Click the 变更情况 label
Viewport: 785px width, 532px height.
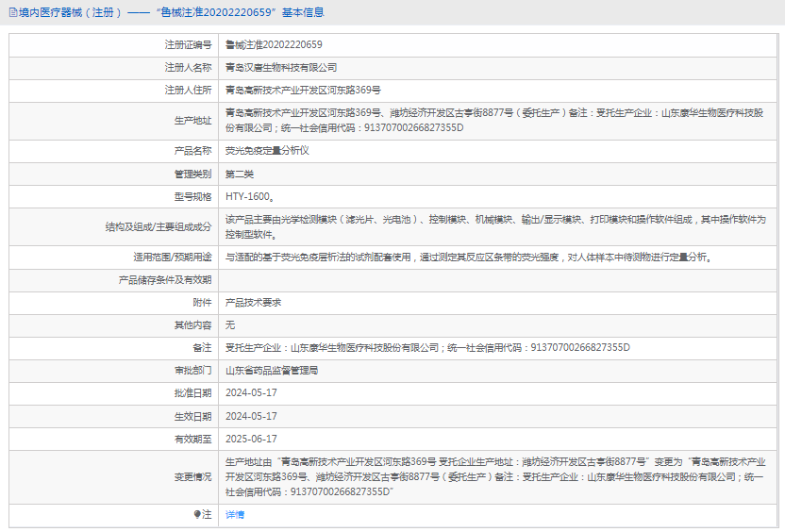tap(192, 477)
